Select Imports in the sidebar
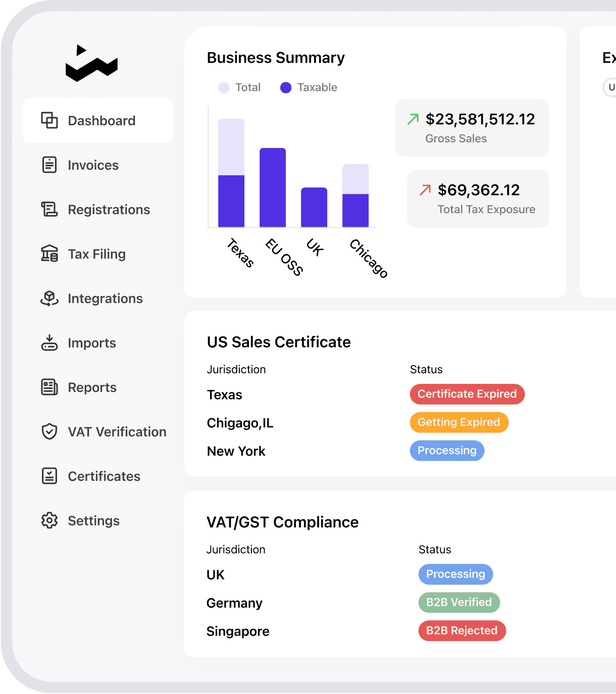The width and height of the screenshot is (616, 694). point(98,342)
